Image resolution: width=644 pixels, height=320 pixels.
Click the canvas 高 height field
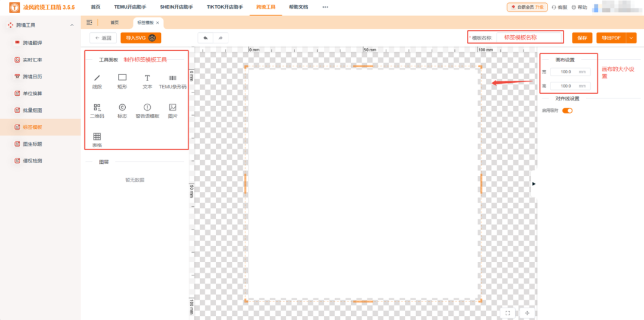[571, 86]
